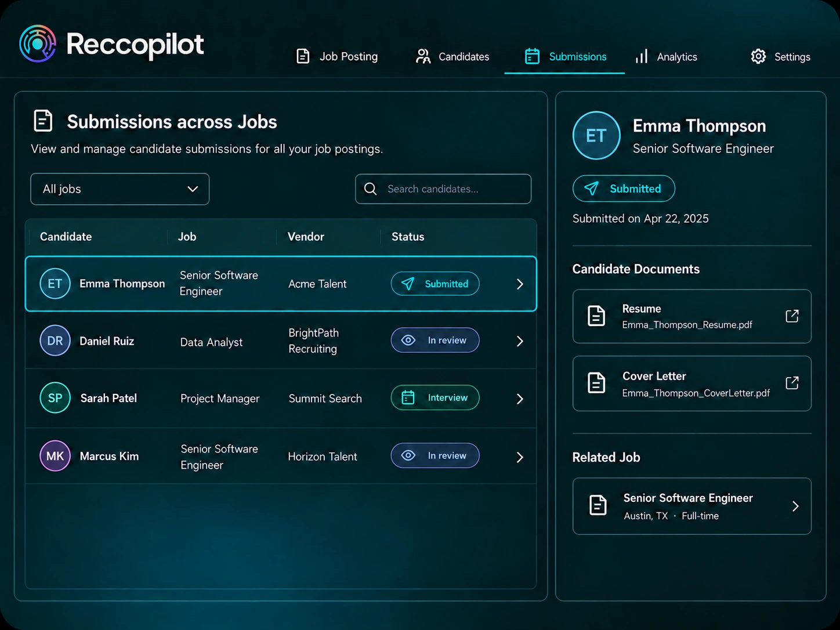
Task: Open Resume file in external window
Action: [x=792, y=316]
